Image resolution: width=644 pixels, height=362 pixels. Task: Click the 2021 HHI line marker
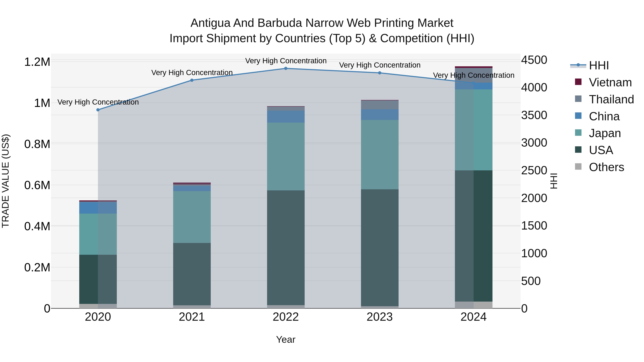[192, 80]
